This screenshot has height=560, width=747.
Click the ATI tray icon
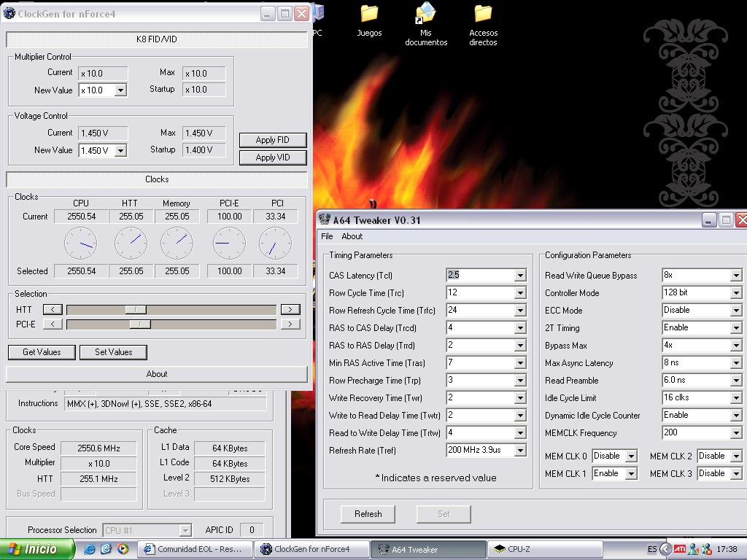pos(680,549)
